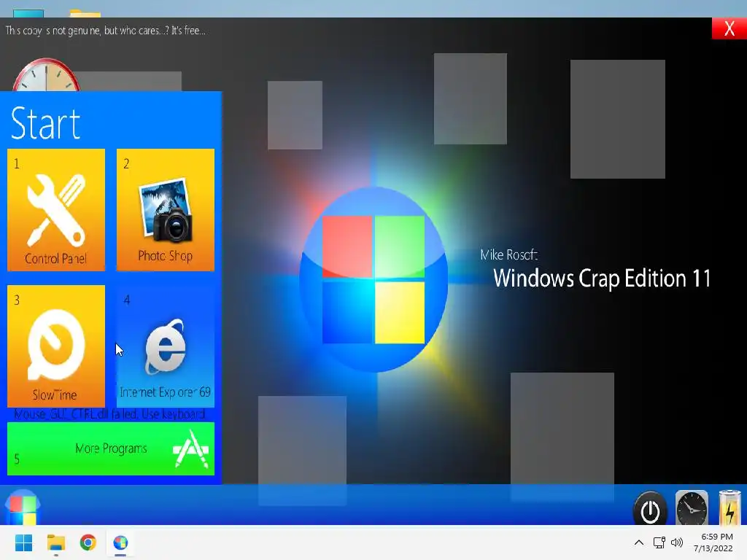The image size is (747, 560).
Task: Click the 'This copy is not genuine' message
Action: click(105, 31)
